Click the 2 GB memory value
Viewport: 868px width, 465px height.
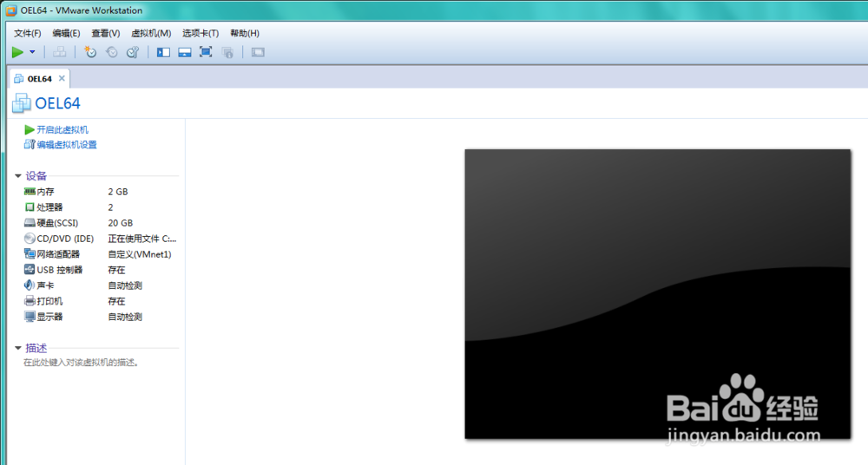coord(118,192)
